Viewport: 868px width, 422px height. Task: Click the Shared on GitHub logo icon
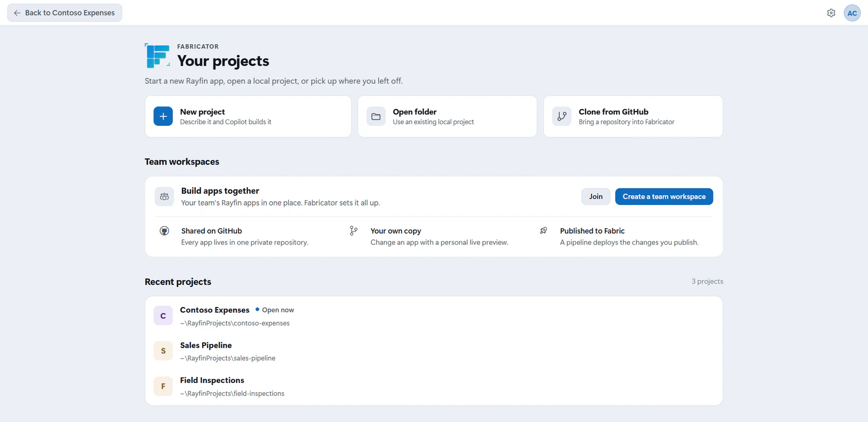[x=164, y=231]
